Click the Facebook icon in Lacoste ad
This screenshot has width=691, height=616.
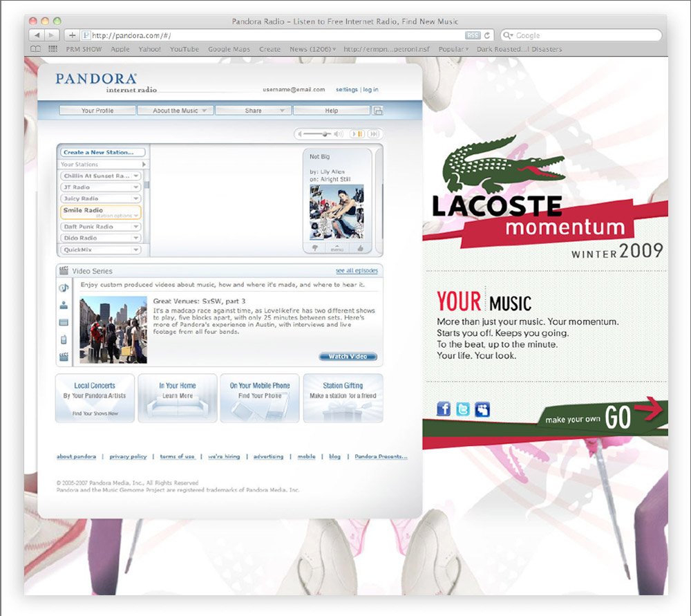(x=444, y=409)
